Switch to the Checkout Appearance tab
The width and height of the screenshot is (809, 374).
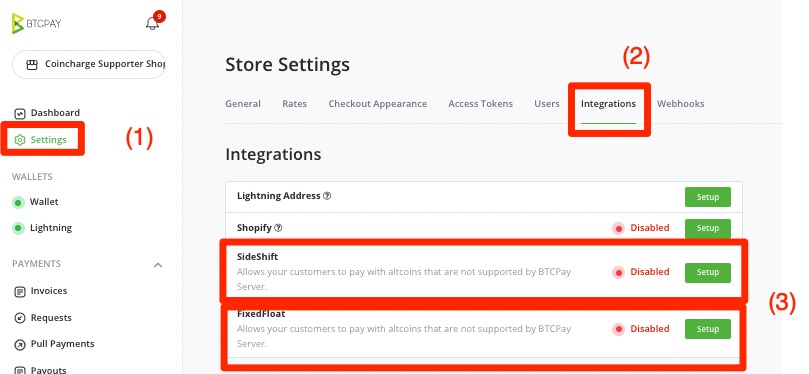pyautogui.click(x=378, y=104)
